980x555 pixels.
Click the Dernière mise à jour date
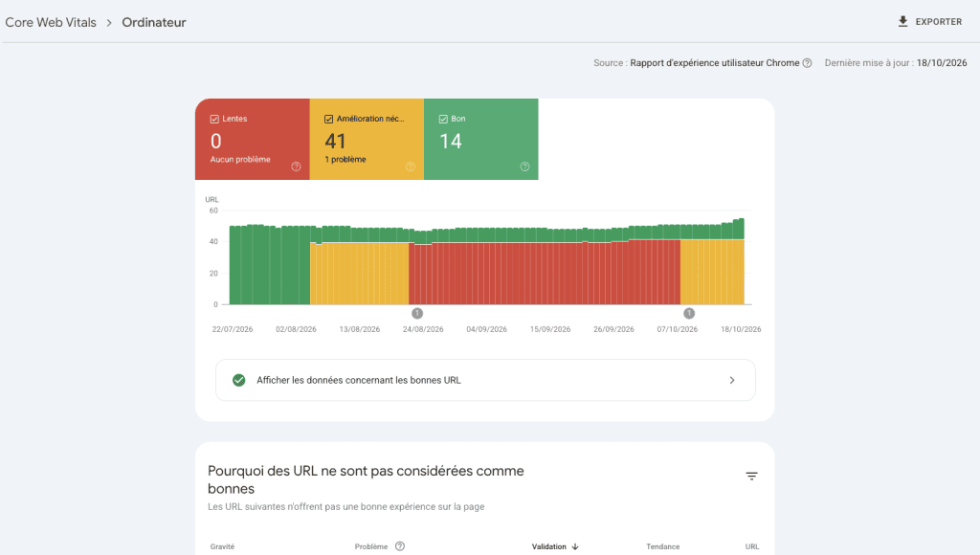942,63
